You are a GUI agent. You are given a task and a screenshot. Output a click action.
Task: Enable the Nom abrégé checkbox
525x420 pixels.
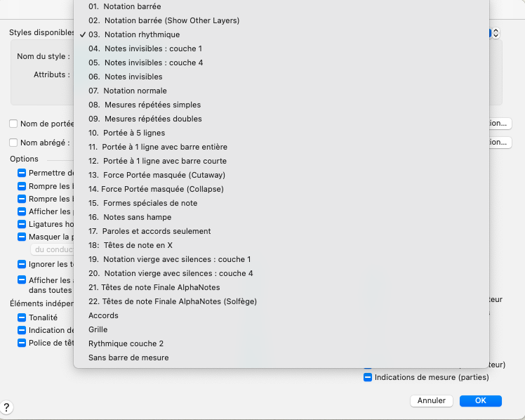(x=13, y=143)
